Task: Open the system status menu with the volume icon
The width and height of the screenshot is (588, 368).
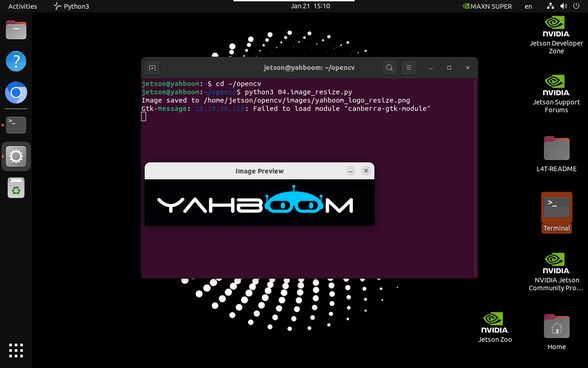Action: 564,6
